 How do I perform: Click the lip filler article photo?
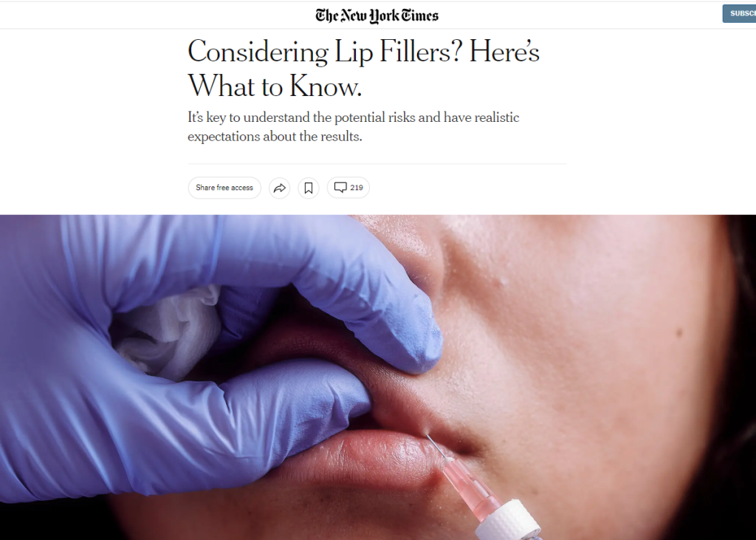coord(378,377)
